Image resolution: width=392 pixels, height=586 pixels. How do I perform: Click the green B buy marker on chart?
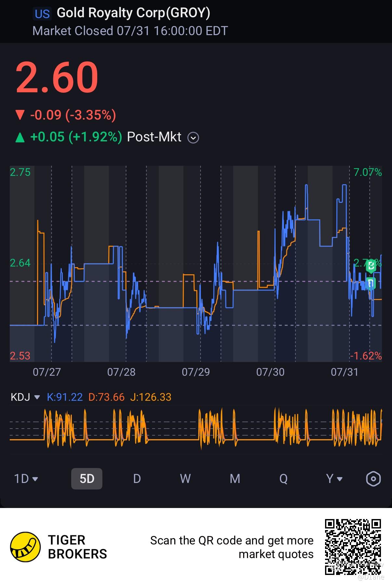coord(371,266)
